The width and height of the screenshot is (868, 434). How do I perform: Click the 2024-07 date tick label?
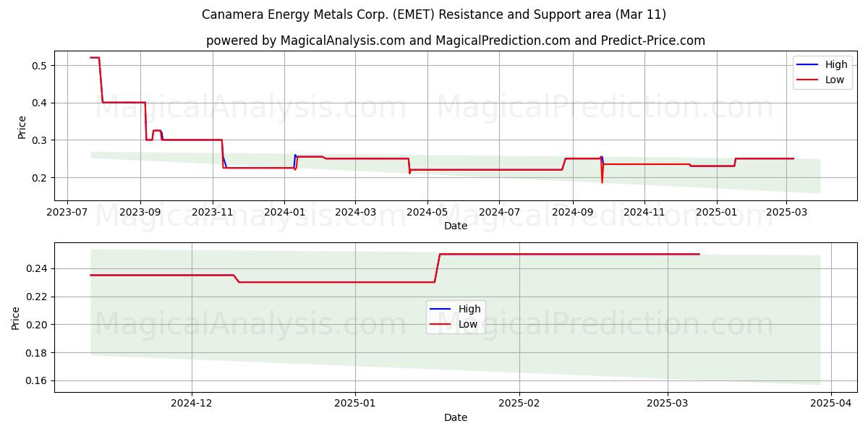click(x=499, y=212)
